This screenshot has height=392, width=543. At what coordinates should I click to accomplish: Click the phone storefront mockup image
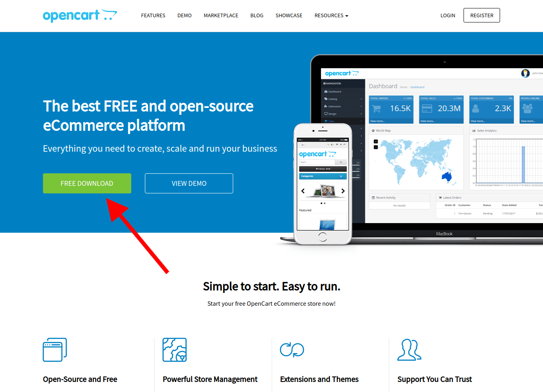(x=323, y=184)
